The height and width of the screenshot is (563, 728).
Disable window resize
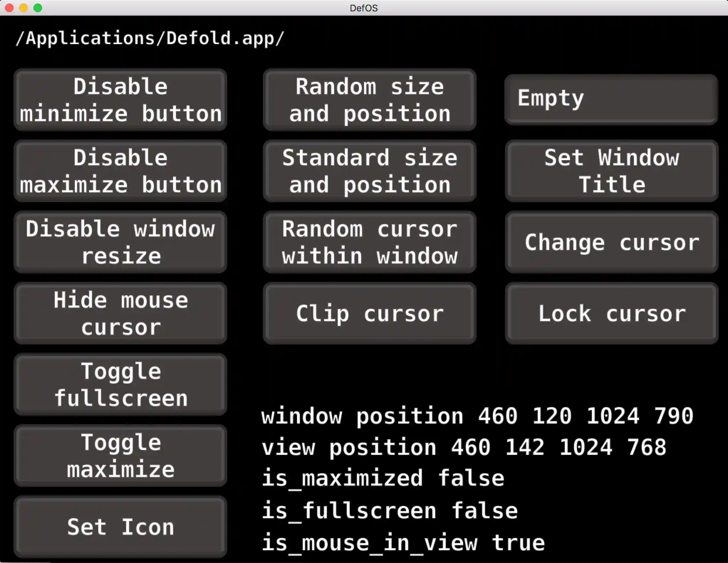(120, 242)
